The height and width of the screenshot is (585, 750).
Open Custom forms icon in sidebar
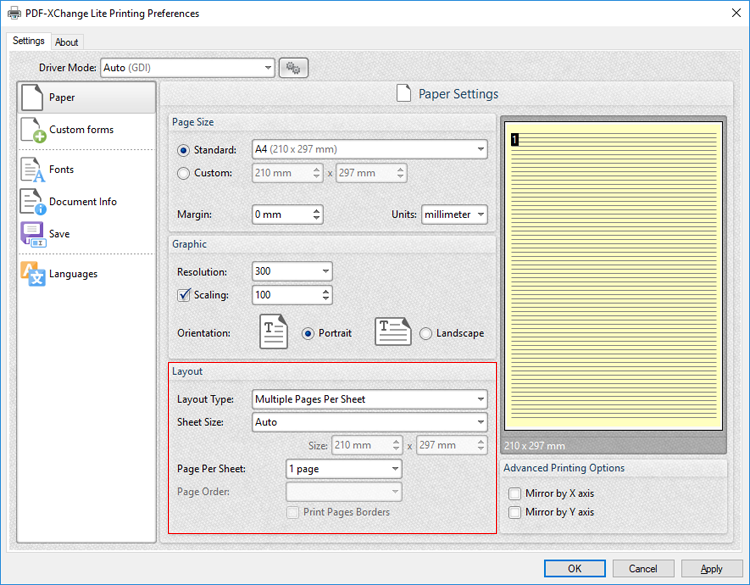[33, 130]
